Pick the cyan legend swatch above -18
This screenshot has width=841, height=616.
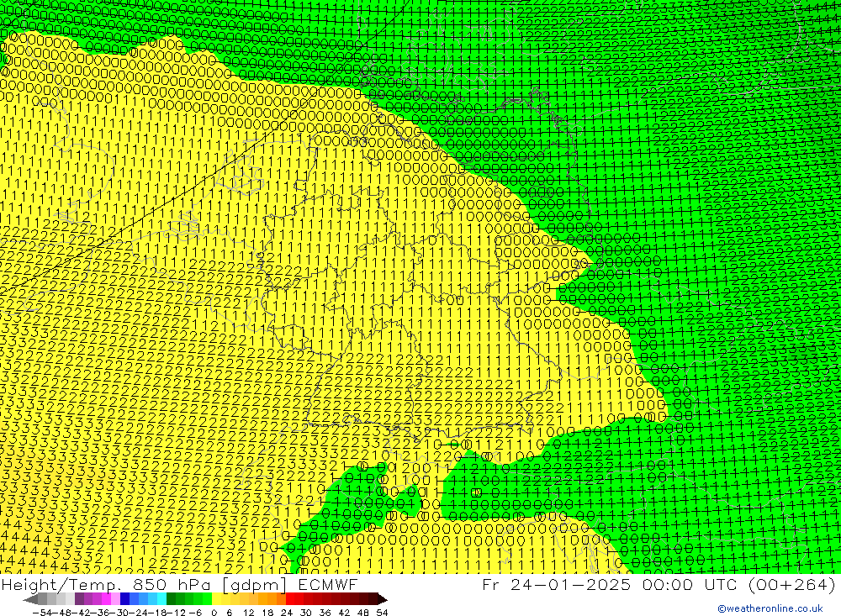point(161,599)
